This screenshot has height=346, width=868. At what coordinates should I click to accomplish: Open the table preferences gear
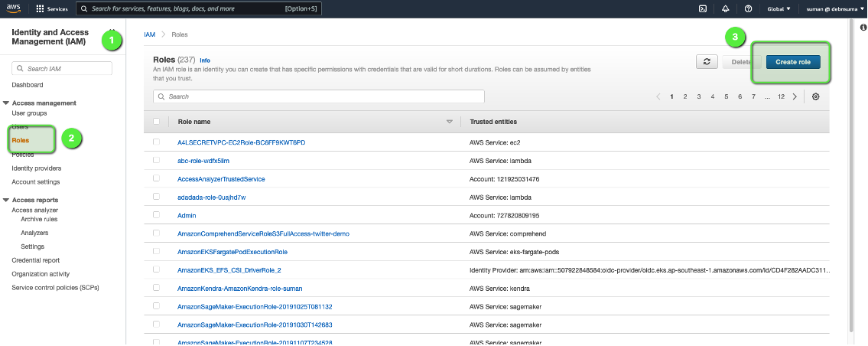[x=815, y=96]
